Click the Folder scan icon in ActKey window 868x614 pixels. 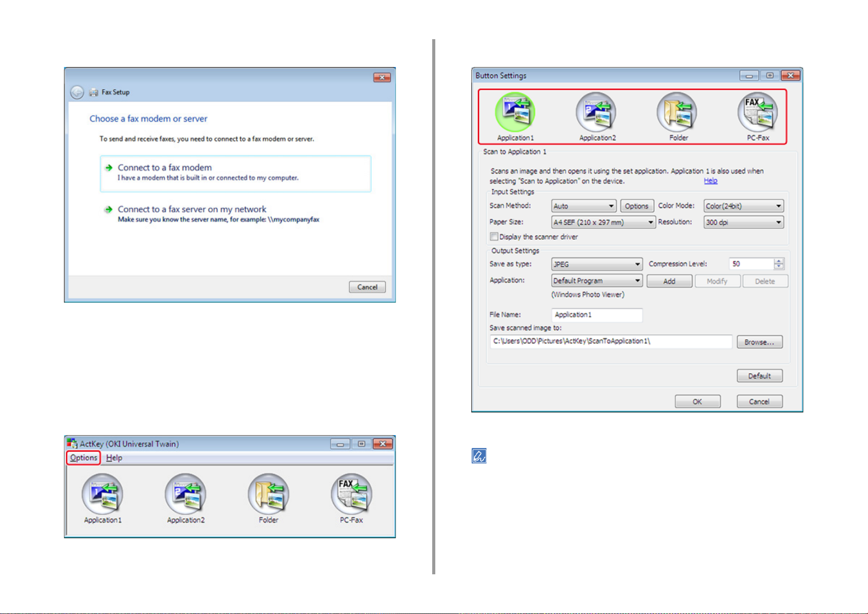tap(268, 494)
